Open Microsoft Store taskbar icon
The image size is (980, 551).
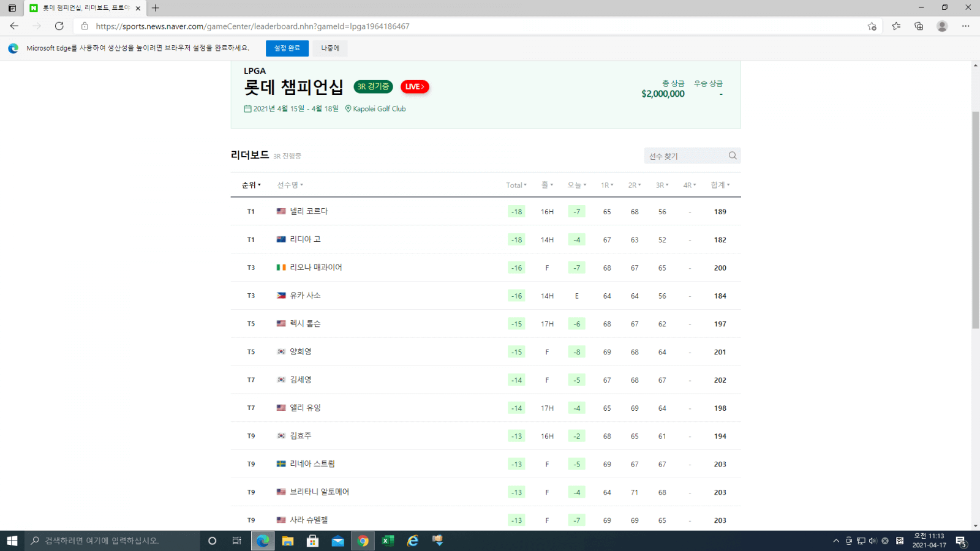click(312, 541)
